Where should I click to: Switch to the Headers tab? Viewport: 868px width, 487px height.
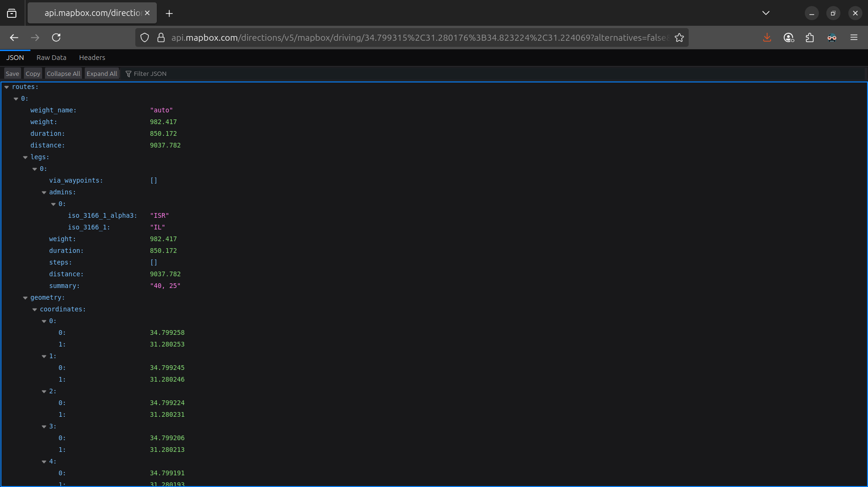click(92, 58)
